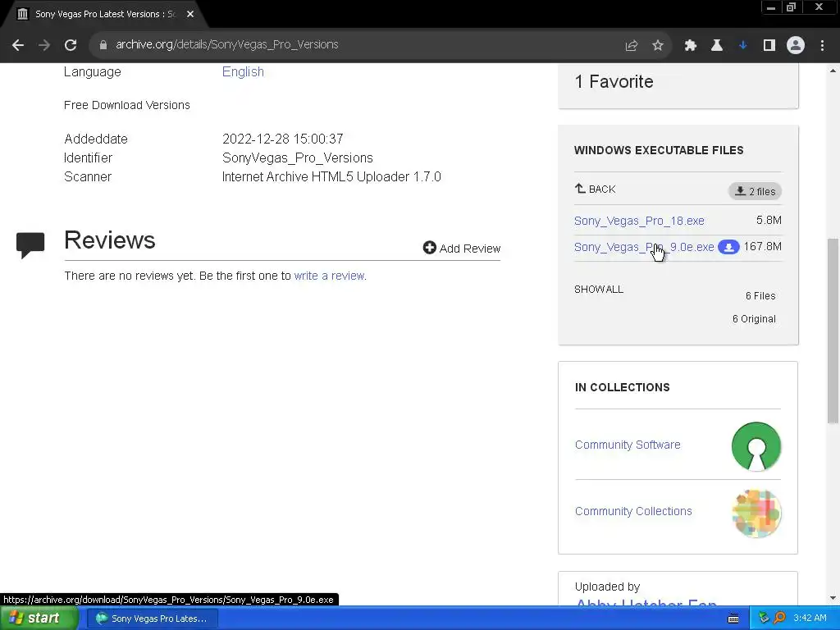This screenshot has width=840, height=630.
Task: Toggle the side panel icon
Action: (x=769, y=46)
